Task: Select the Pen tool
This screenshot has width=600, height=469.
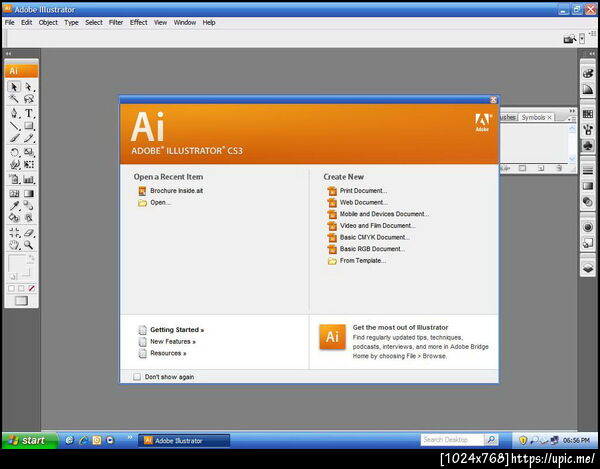Action: tap(14, 113)
